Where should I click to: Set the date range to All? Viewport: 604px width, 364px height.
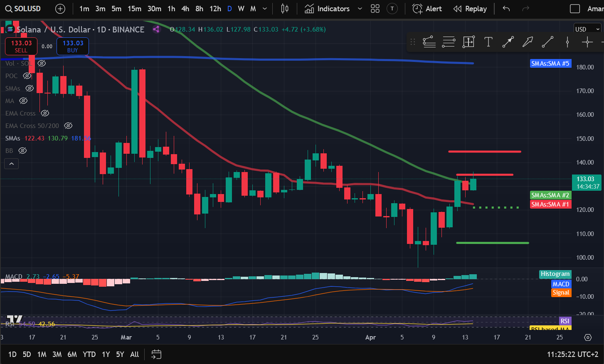(x=134, y=354)
